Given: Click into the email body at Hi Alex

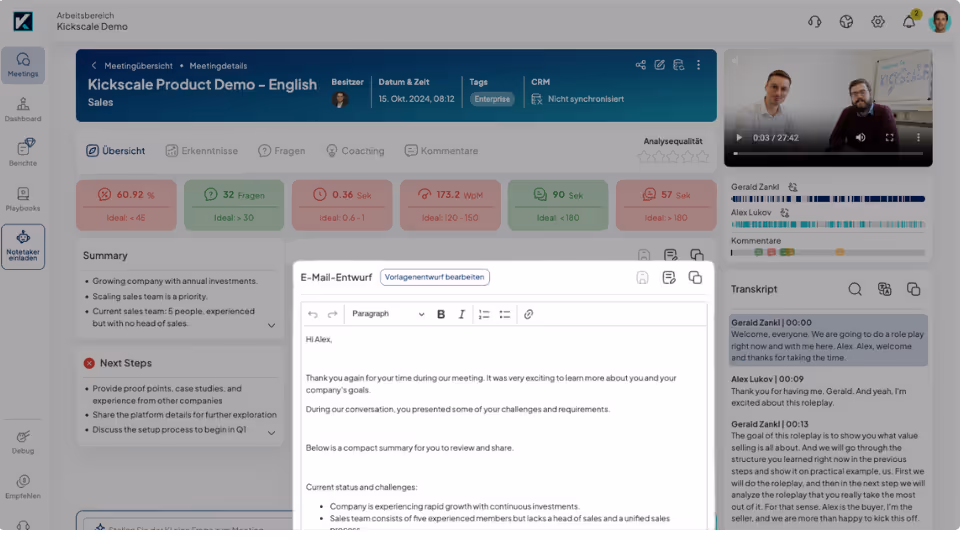Looking at the screenshot, I should 319,339.
